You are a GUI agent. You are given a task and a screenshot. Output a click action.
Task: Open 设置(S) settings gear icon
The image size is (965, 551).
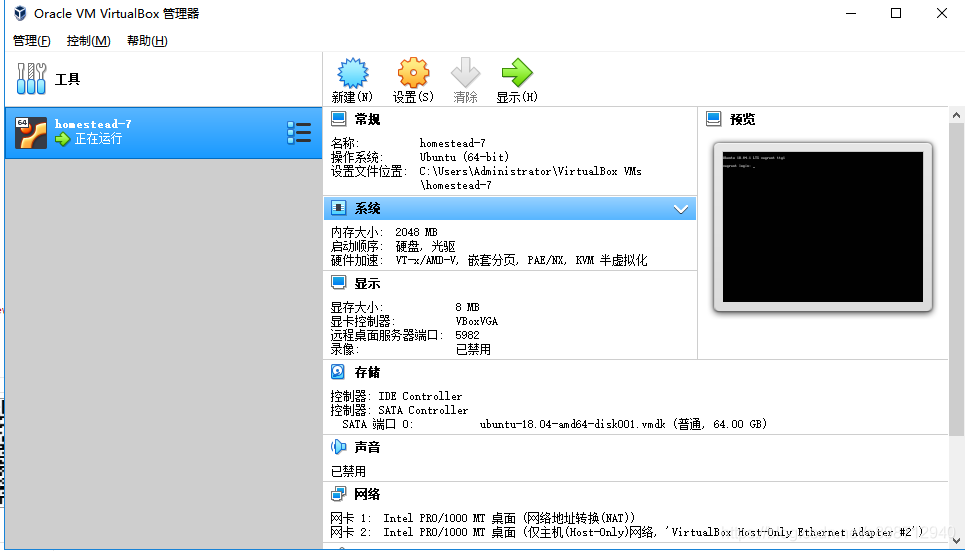[413, 73]
